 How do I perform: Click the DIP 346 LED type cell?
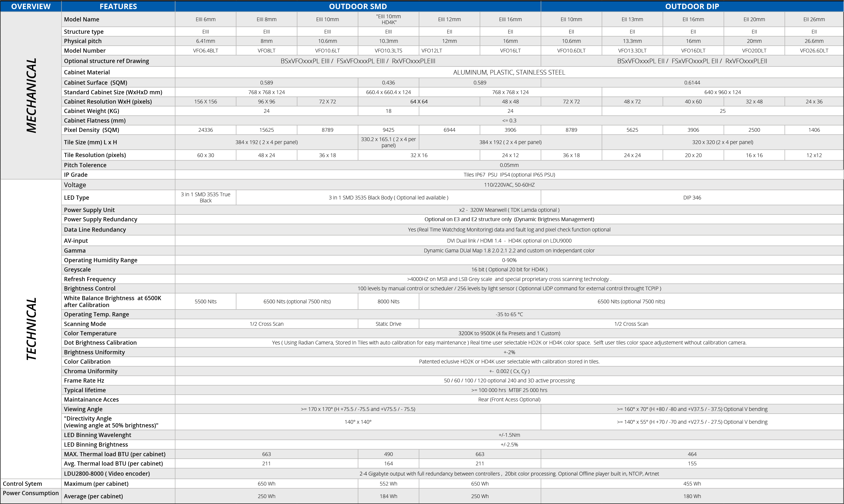coord(692,197)
